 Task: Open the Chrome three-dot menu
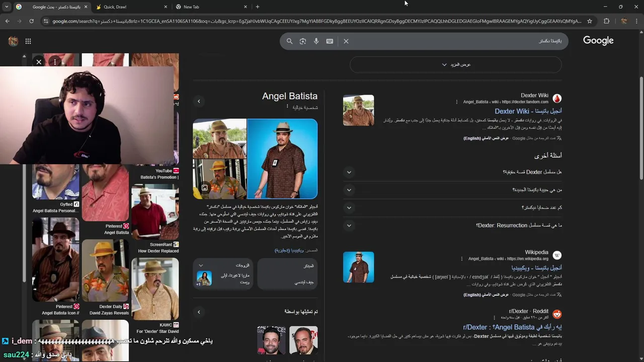tap(637, 21)
